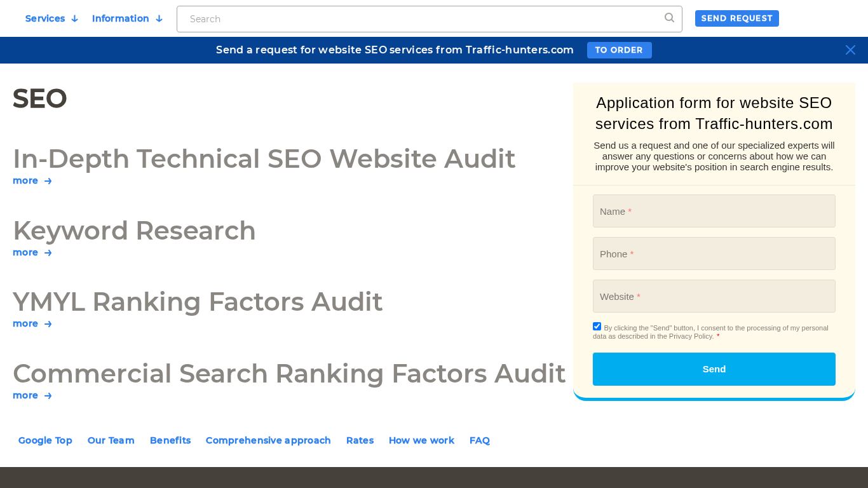
Task: Enable the Privacy Policy agreement checkbox
Action: [x=597, y=326]
